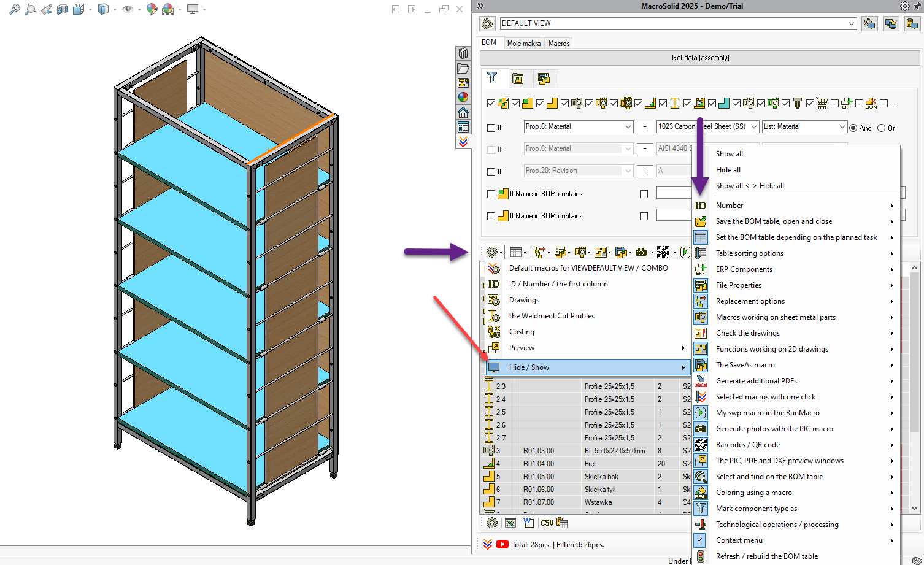Choose Show all from submenu

729,154
